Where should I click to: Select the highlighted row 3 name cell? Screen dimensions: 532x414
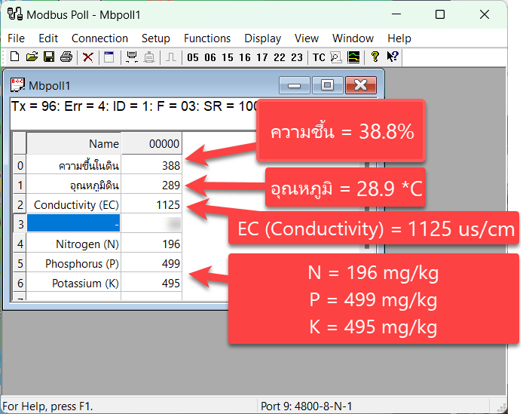73,225
